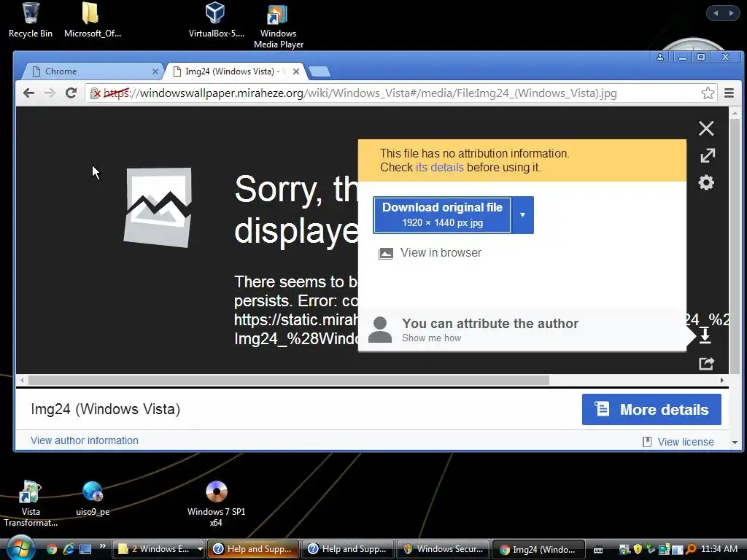Open a new tab with the new-tab button
The width and height of the screenshot is (747, 560).
point(320,72)
